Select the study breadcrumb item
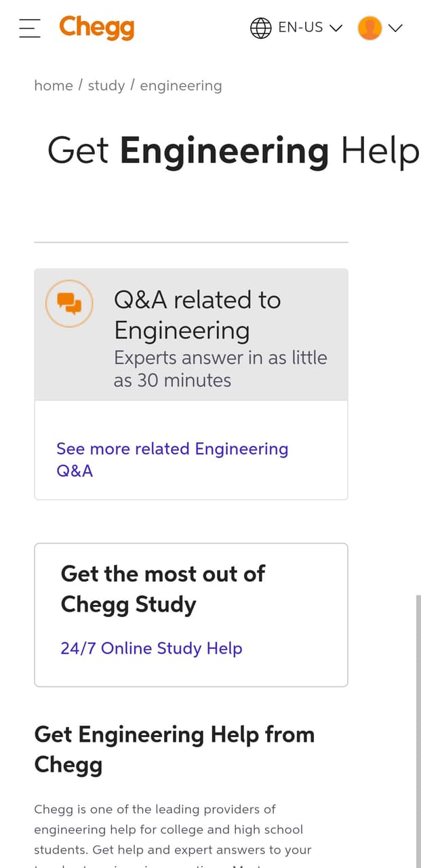 [106, 85]
